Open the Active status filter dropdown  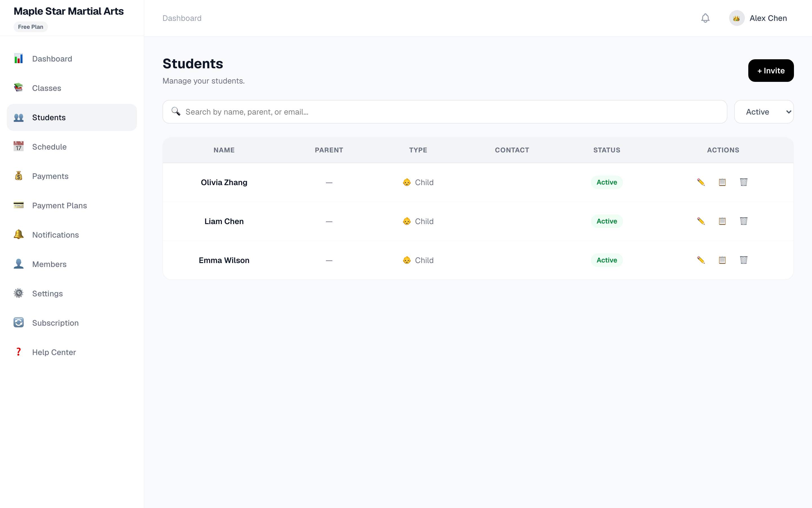[x=764, y=112]
